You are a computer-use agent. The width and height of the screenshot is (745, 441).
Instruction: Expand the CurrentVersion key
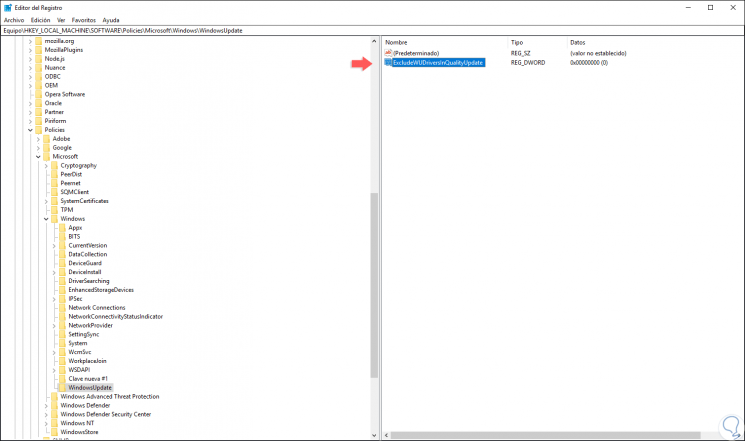pyautogui.click(x=54, y=246)
